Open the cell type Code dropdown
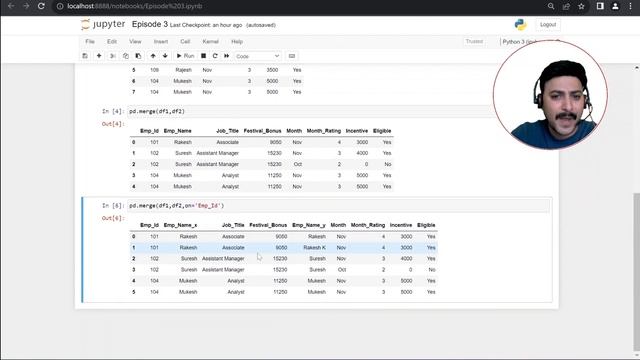This screenshot has width=640, height=360. click(x=258, y=56)
